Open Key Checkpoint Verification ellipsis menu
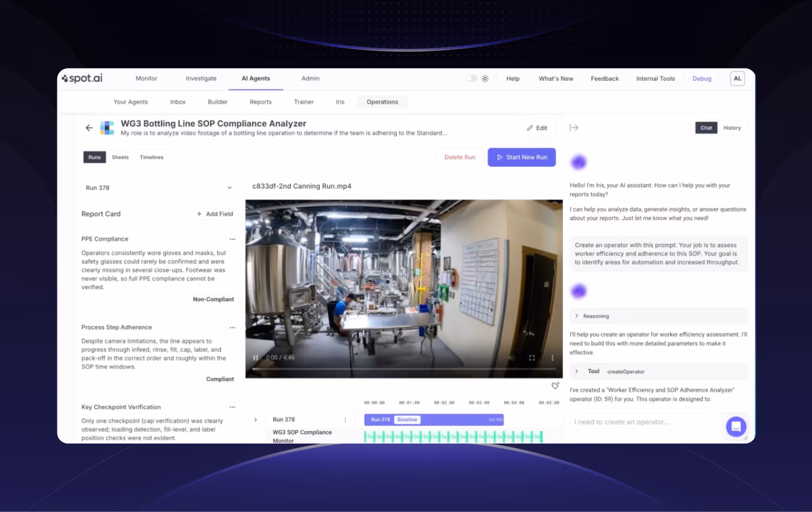812x512 pixels. [232, 407]
